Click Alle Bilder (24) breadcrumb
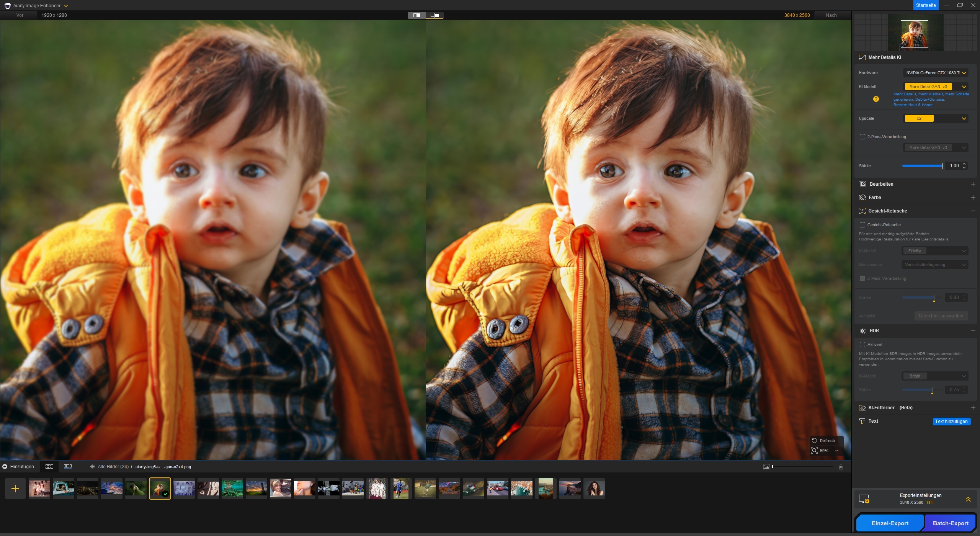The width and height of the screenshot is (980, 536). tap(113, 467)
